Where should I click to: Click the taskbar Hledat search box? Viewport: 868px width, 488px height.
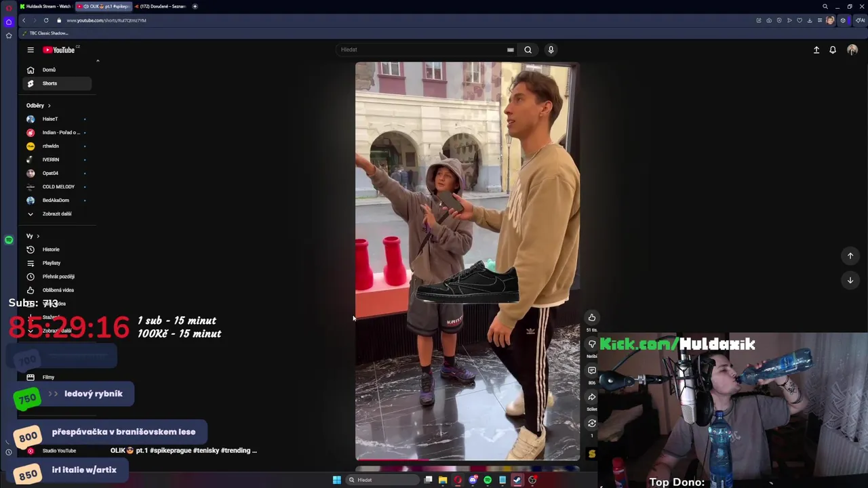coord(381,480)
